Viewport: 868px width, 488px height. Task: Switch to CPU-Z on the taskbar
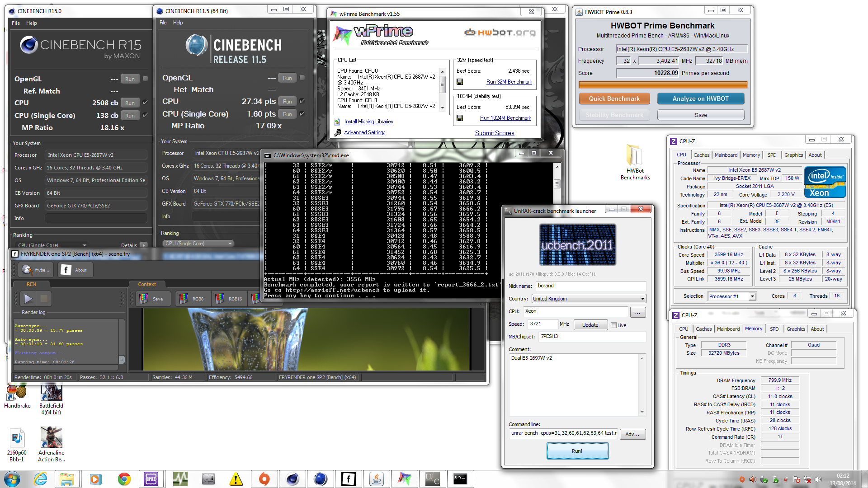point(151,479)
